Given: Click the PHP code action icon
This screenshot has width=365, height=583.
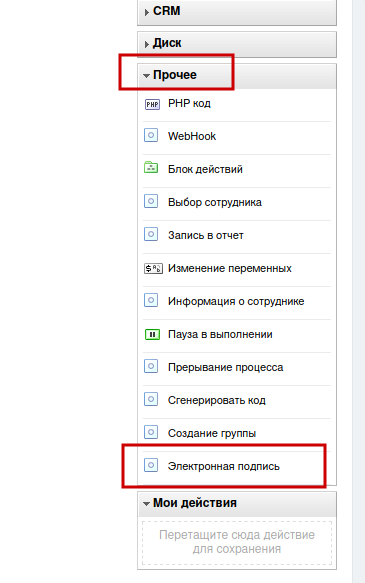Looking at the screenshot, I should tap(152, 104).
